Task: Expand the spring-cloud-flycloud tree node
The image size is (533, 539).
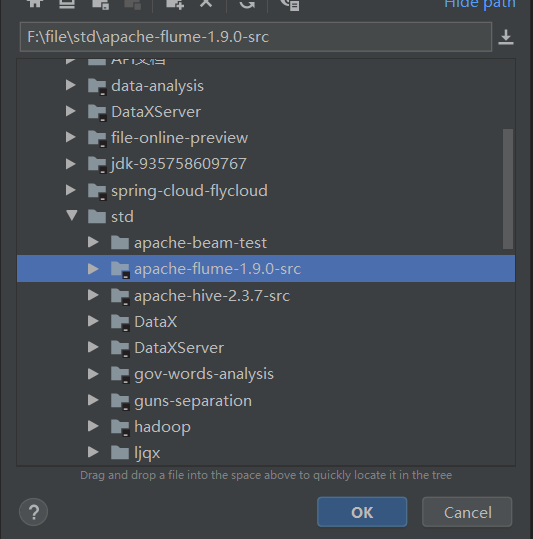Action: (70, 190)
